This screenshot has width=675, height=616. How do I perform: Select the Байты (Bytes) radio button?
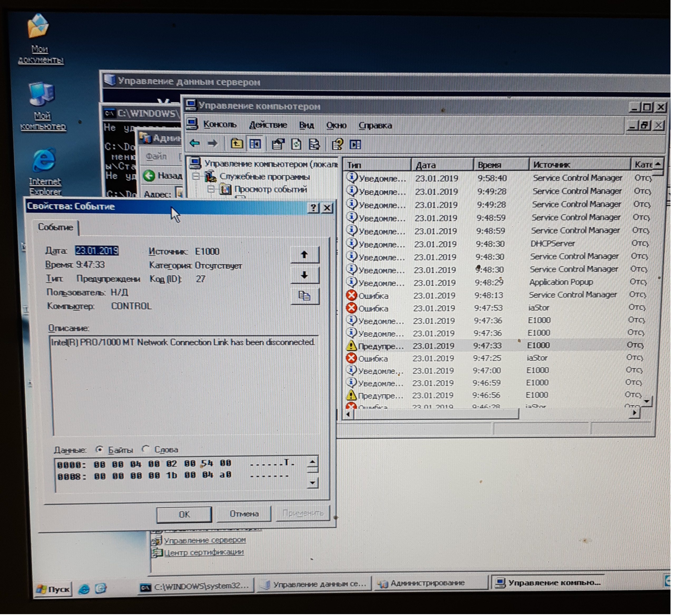tap(99, 449)
